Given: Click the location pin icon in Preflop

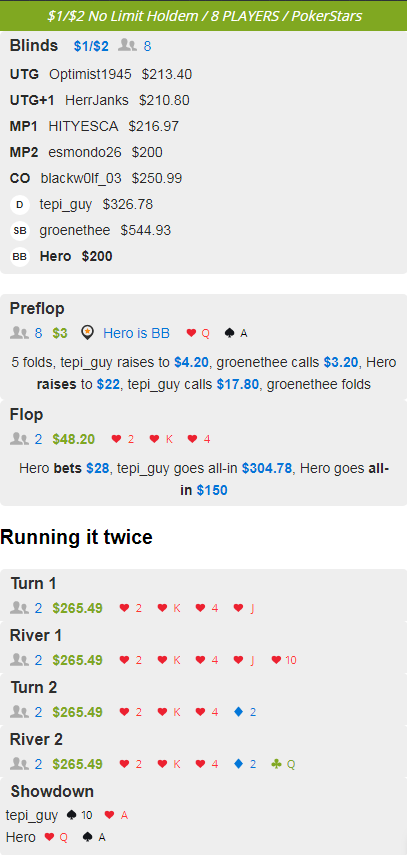Looking at the screenshot, I should [x=87, y=333].
